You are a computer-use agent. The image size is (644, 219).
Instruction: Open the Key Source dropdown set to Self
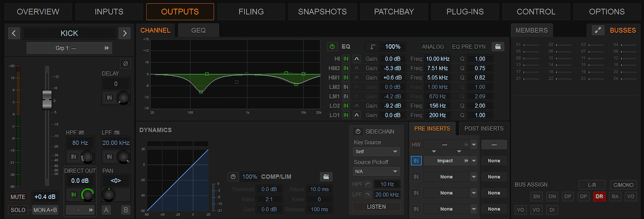tap(376, 152)
